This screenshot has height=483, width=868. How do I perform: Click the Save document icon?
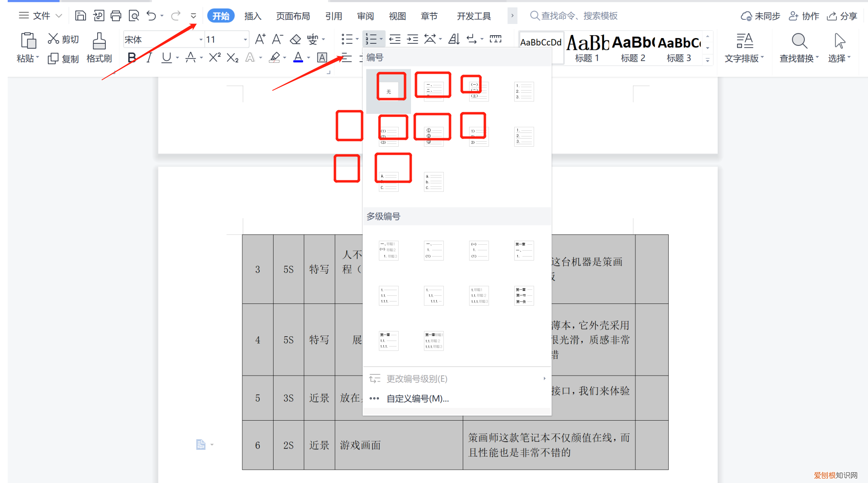pos(80,15)
